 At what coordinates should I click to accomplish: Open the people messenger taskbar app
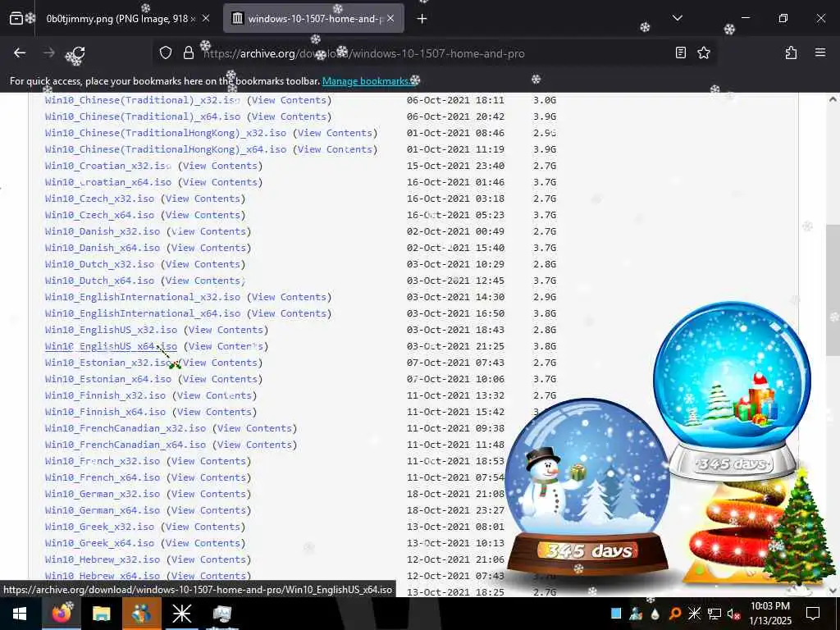pyautogui.click(x=141, y=614)
